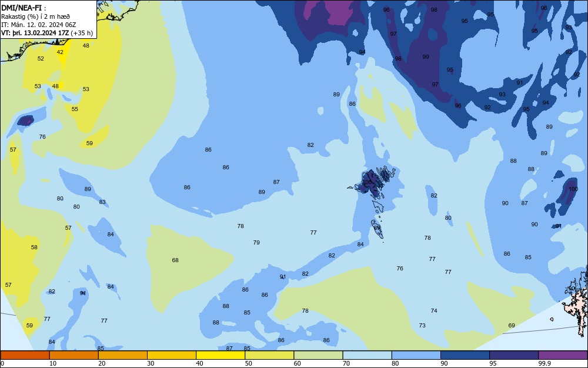Pick the purple 99.9+ legend swatch
588x368 pixels.
[563, 355]
